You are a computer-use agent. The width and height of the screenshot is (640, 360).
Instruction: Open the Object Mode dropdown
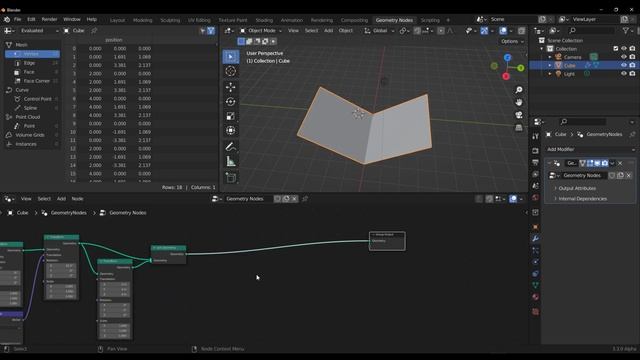click(x=261, y=31)
